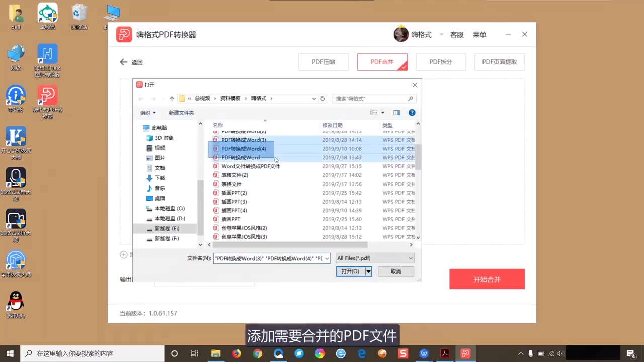Image resolution: width=644 pixels, height=362 pixels.
Task: Open Sogou input S icon on taskbar
Action: tap(403, 353)
